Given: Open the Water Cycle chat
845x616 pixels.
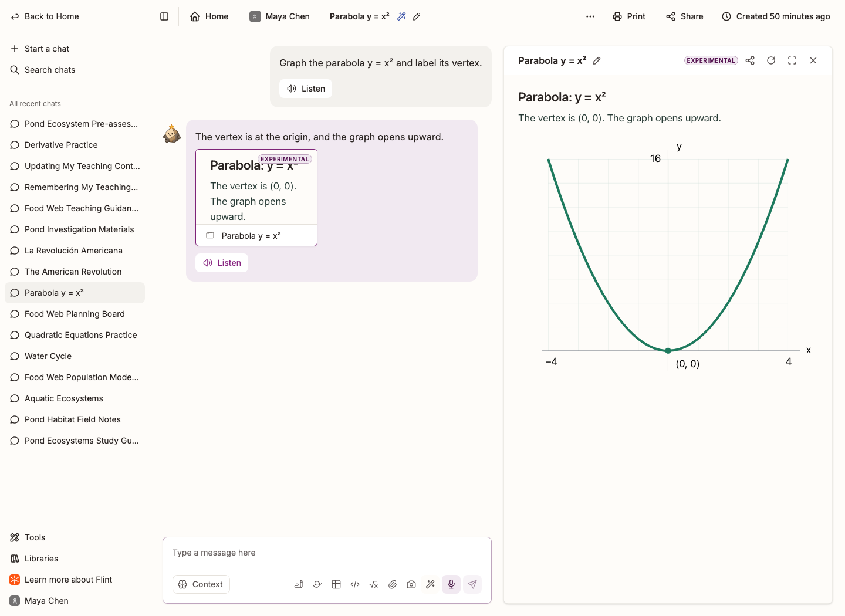Looking at the screenshot, I should (x=75, y=356).
